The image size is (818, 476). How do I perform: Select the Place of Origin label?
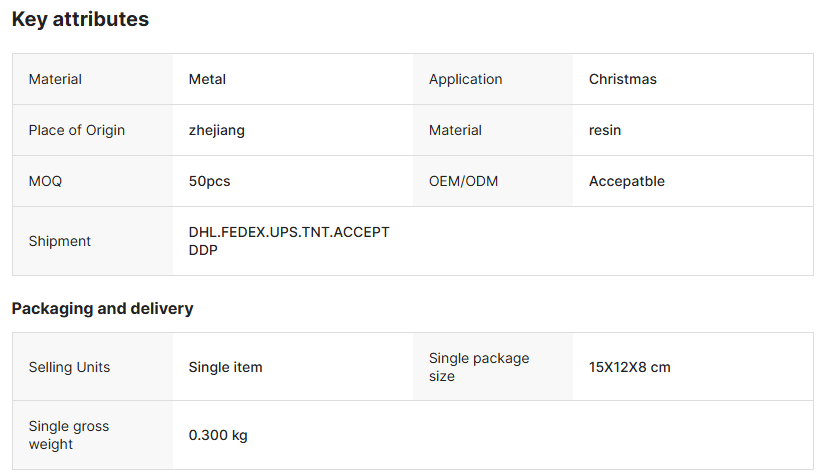(77, 130)
